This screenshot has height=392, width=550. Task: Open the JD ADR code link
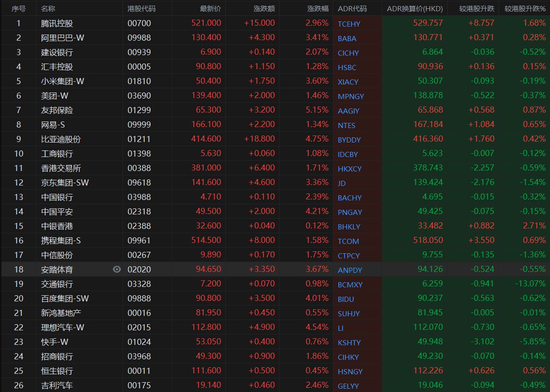(x=342, y=183)
